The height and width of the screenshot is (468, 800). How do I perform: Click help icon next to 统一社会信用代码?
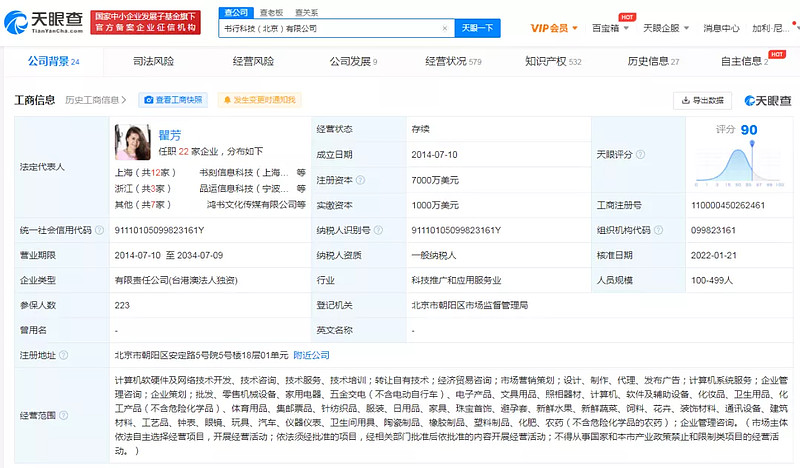click(99, 230)
